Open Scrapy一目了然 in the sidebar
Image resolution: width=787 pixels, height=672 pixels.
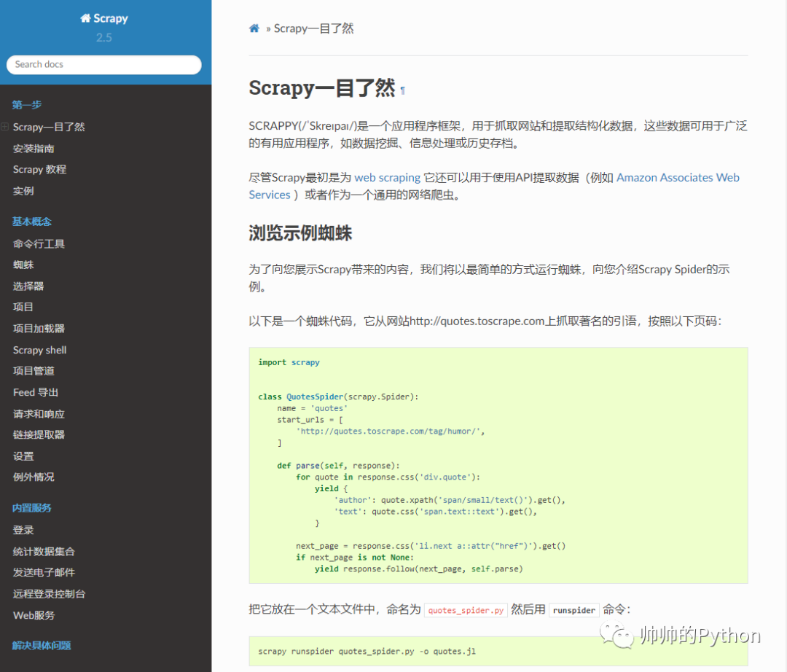(49, 127)
